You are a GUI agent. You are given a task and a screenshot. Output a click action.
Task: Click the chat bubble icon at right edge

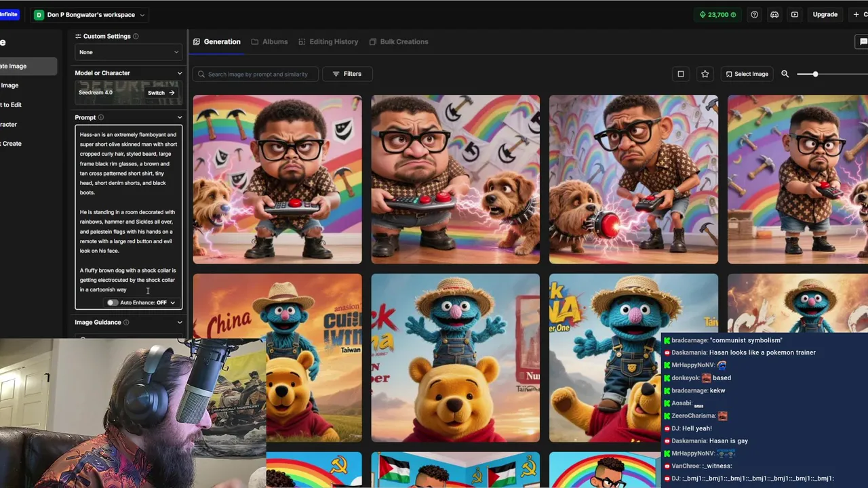click(863, 41)
